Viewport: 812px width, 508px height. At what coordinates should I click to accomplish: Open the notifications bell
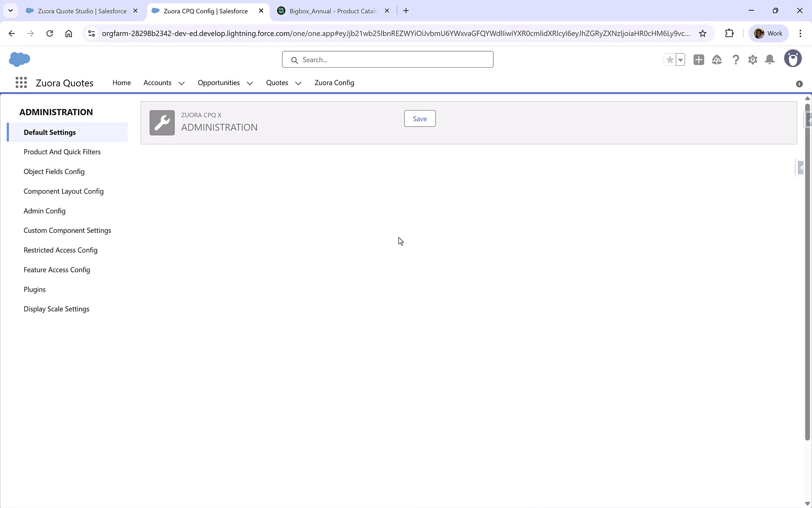[x=769, y=60]
